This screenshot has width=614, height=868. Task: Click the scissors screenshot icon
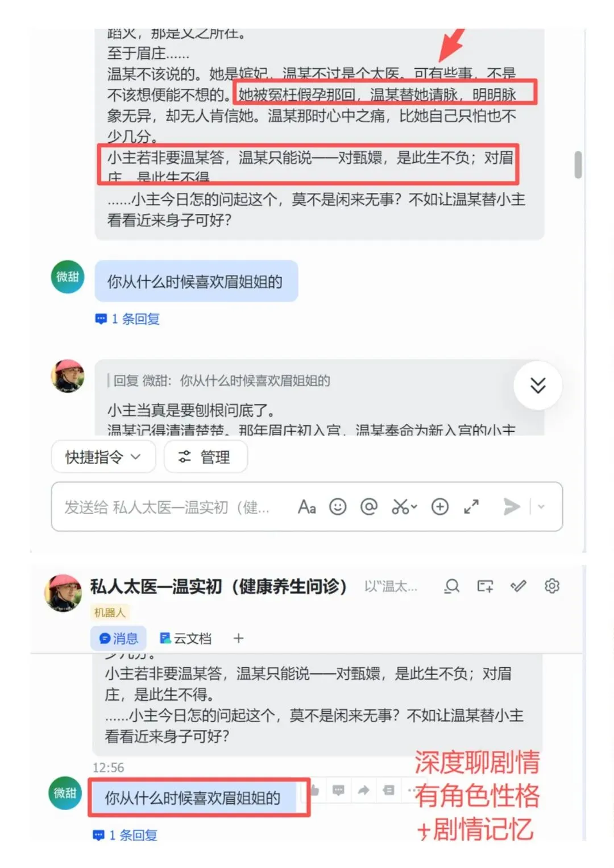(x=404, y=506)
